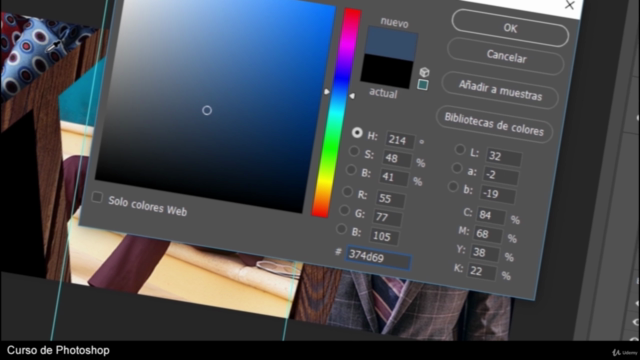Select the L lightness radio button
This screenshot has height=360, width=640.
[x=460, y=150]
